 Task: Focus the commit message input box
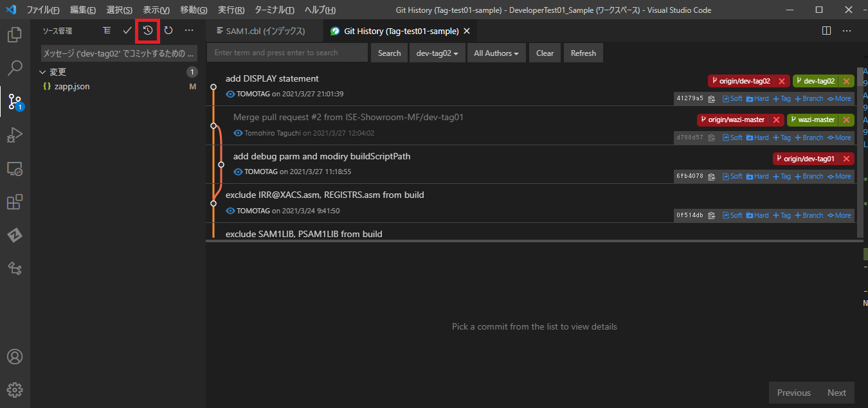coord(120,53)
